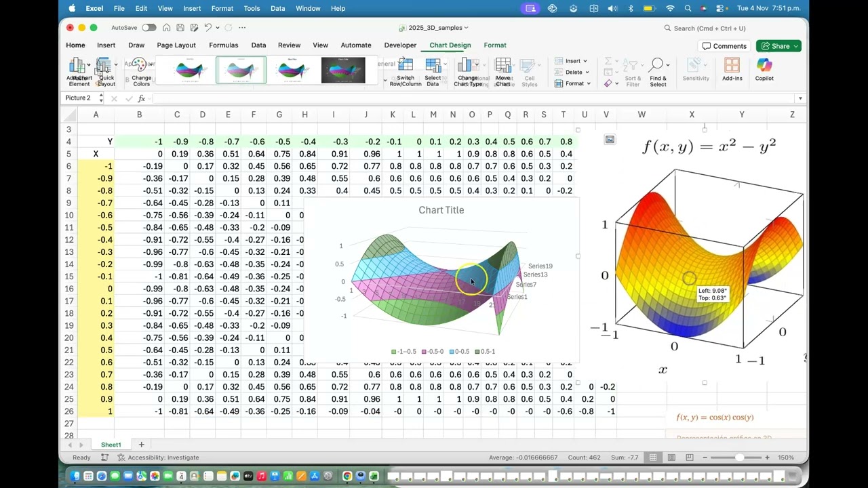Select the dark chart style thumbnail
This screenshot has width=868, height=488.
[x=343, y=70]
